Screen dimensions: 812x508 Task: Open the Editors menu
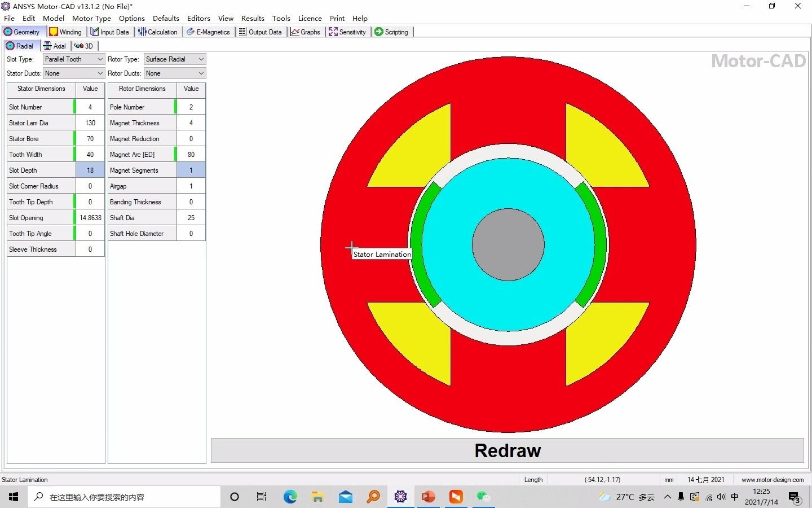coord(198,18)
